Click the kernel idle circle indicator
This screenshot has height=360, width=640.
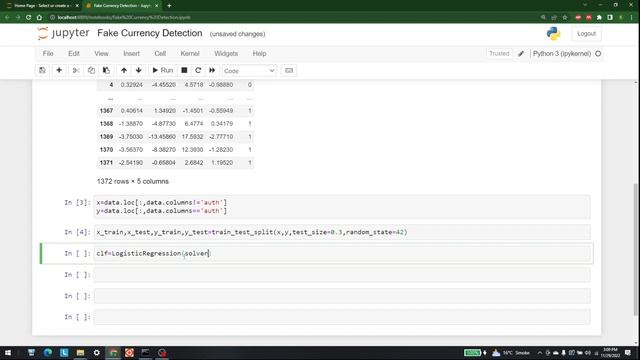tap(598, 53)
